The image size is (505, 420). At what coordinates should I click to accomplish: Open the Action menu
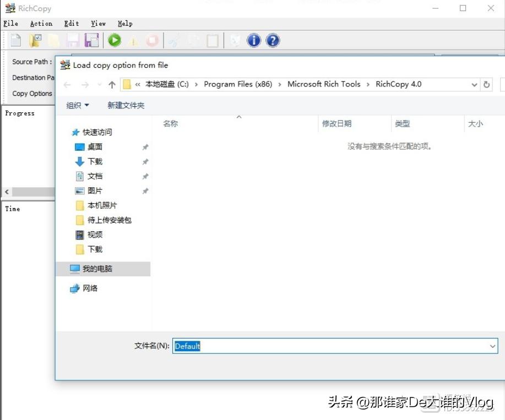[41, 23]
